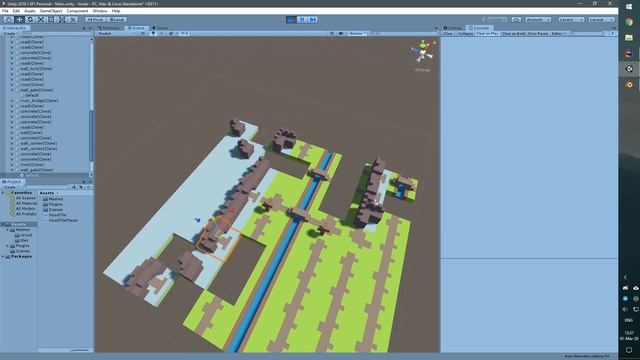Open the GameObject menu
The height and width of the screenshot is (360, 640).
pos(51,11)
